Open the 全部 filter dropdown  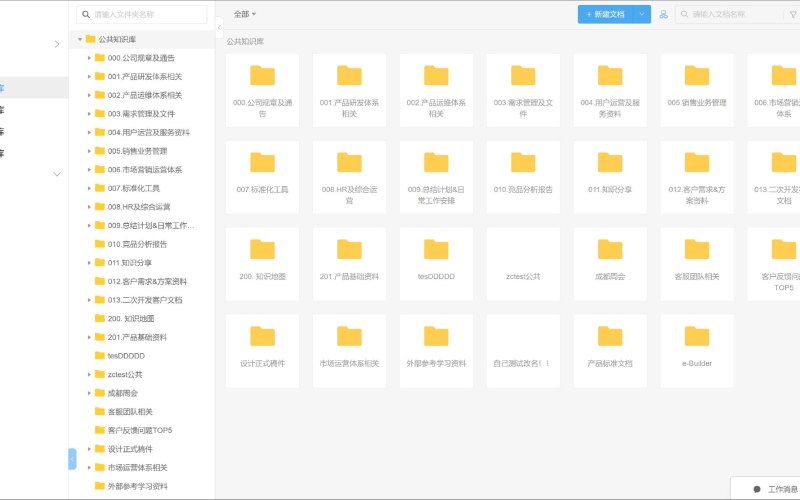coord(245,14)
